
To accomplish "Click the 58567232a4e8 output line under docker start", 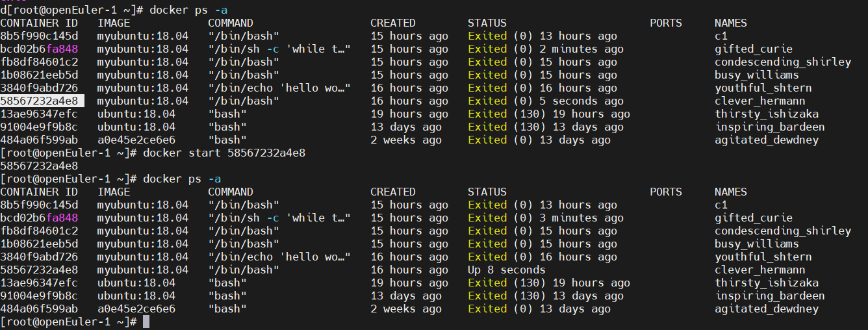I will (39, 166).
